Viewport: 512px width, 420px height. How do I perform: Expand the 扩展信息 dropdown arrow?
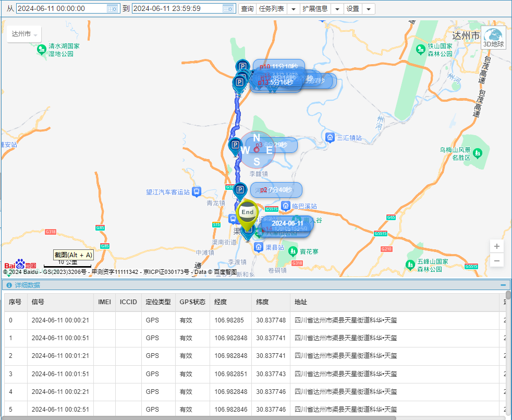[x=337, y=9]
